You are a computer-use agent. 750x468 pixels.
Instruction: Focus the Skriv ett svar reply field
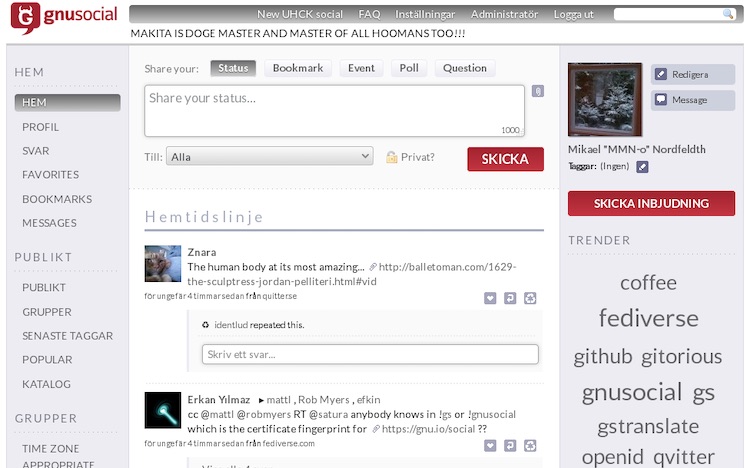pyautogui.click(x=370, y=354)
